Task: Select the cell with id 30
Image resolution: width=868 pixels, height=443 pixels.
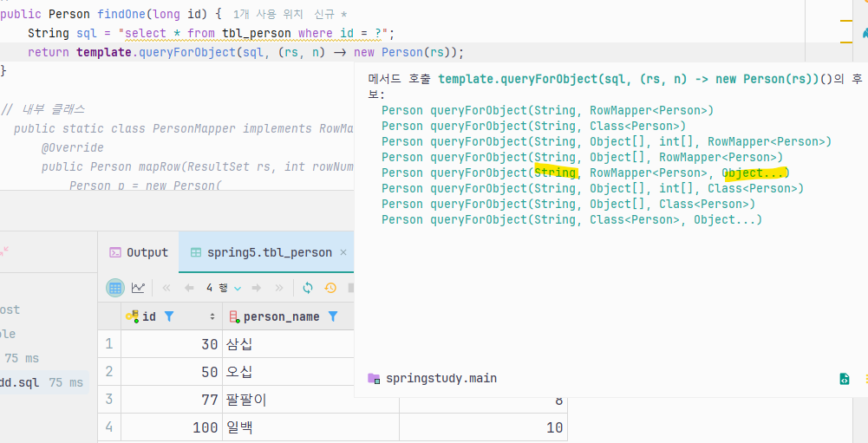Action: tap(172, 344)
